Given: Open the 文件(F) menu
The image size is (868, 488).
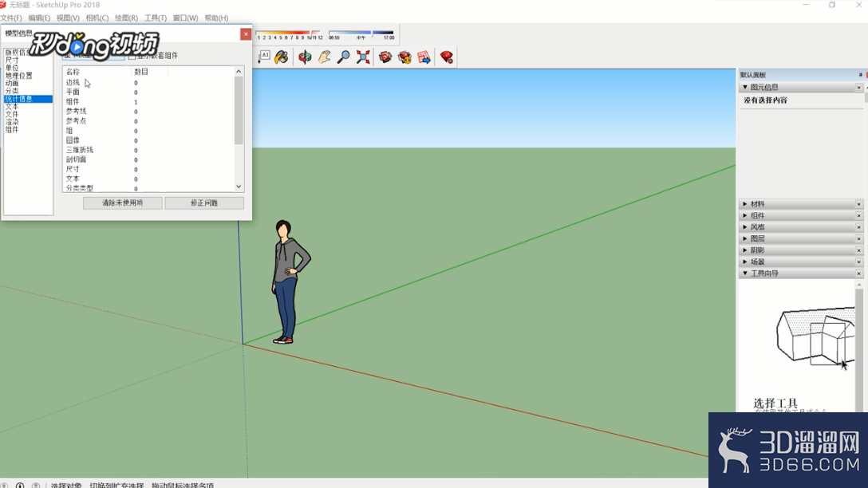Looking at the screenshot, I should coord(11,18).
